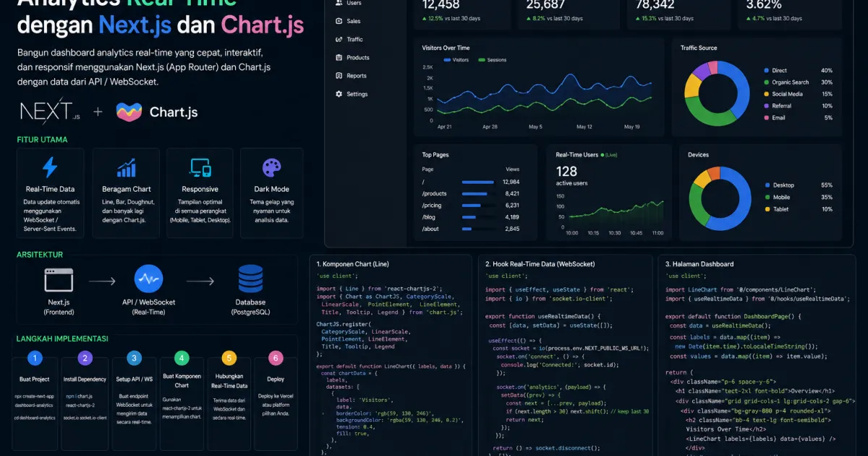Viewport: 868px width, 456px height.
Task: Click the 3. Halaman Dashboard heading
Action: [699, 264]
